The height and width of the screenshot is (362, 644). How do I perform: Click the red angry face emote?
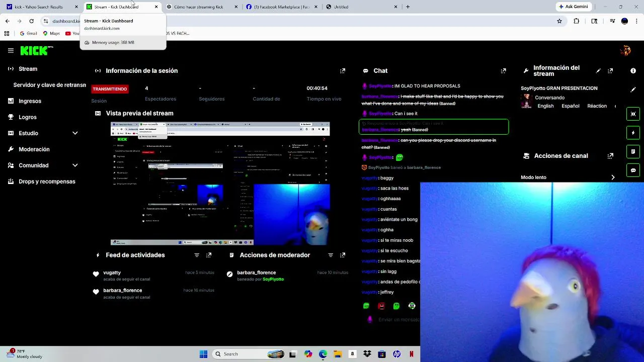pyautogui.click(x=381, y=306)
